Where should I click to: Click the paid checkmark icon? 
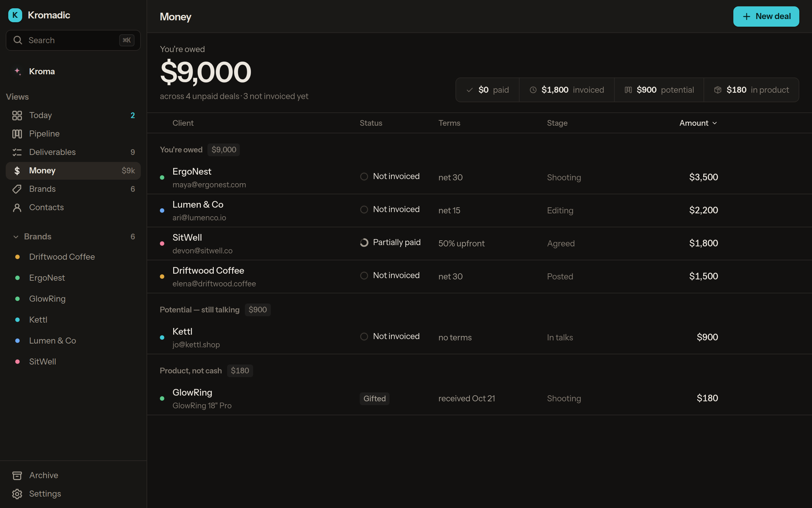coord(470,90)
